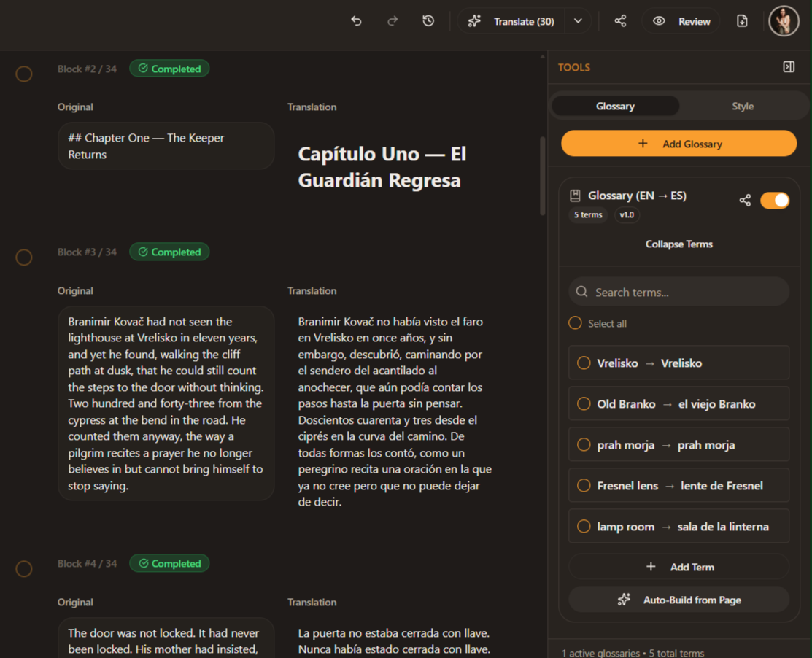Click 'Block #3 / 34' label
Screen dimensions: 812x658
tap(87, 252)
